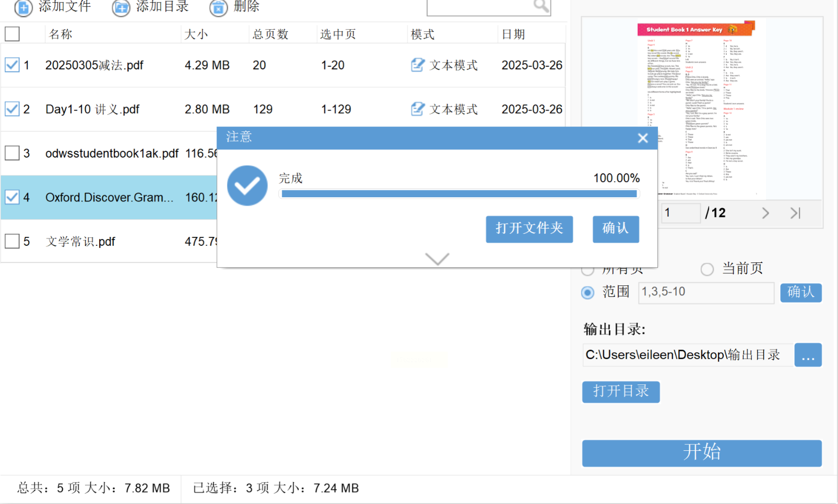Viewport: 838px width, 504px height.
Task: Click the page range input field
Action: [706, 292]
